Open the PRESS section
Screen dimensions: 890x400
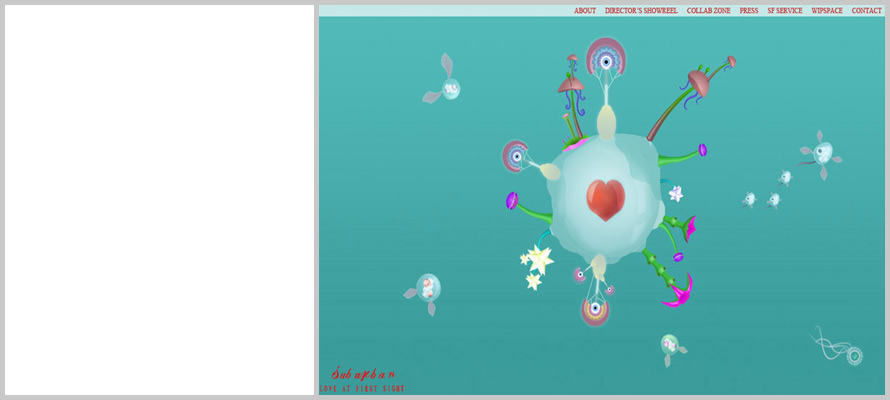tap(749, 11)
